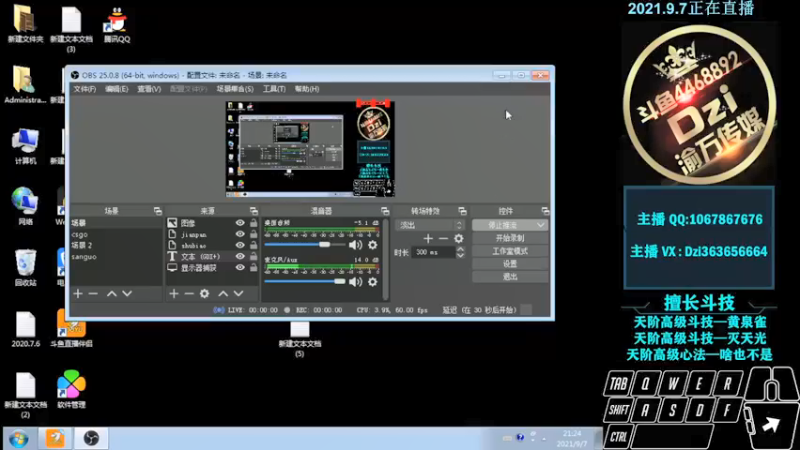Hide the 文本 (GDI+) source

click(240, 257)
